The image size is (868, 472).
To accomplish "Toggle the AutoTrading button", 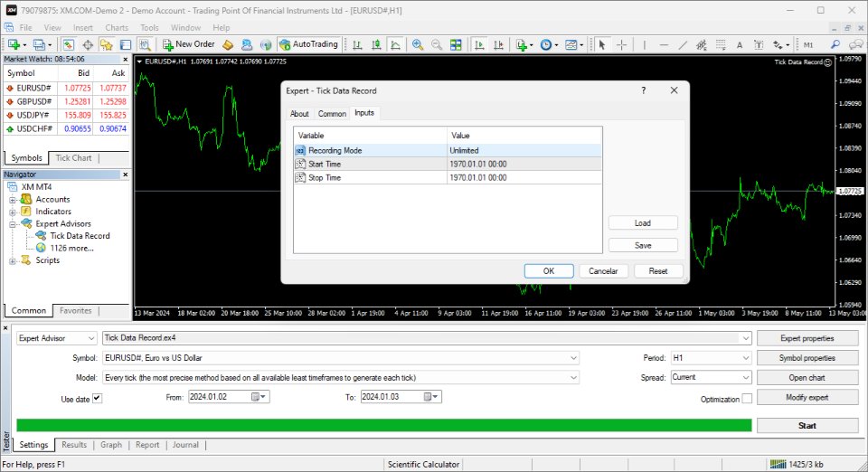I will (x=309, y=44).
